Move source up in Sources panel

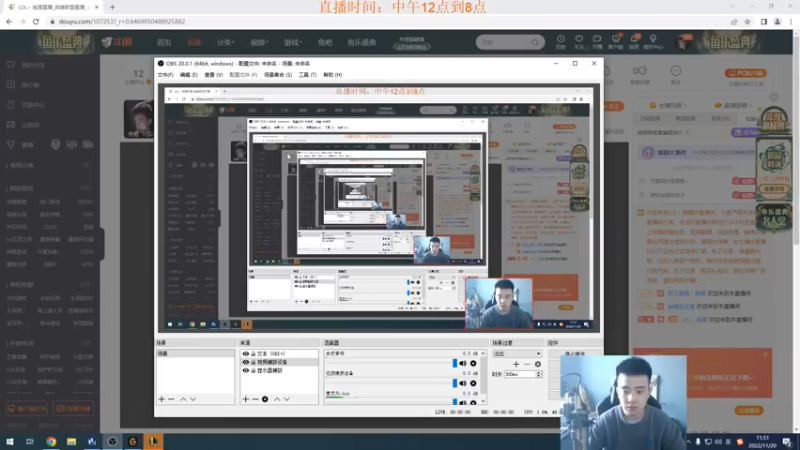(277, 399)
